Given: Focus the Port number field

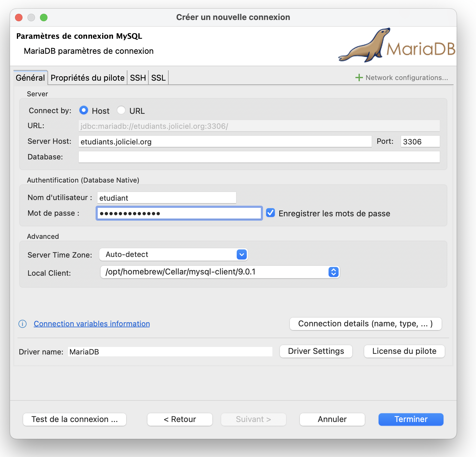Looking at the screenshot, I should tap(420, 142).
